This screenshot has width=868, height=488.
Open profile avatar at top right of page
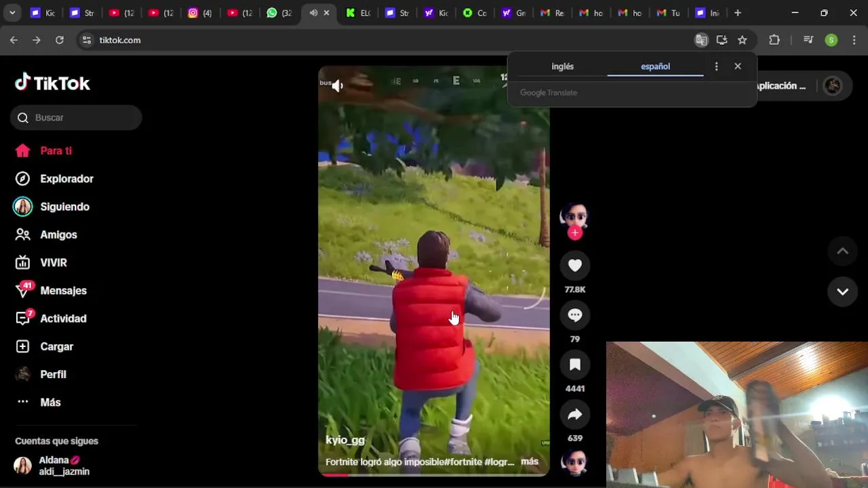pyautogui.click(x=833, y=85)
